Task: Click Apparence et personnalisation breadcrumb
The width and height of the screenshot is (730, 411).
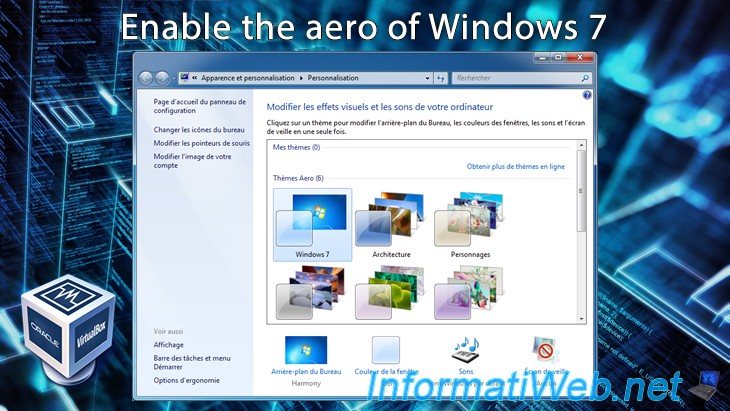Action: pos(248,78)
